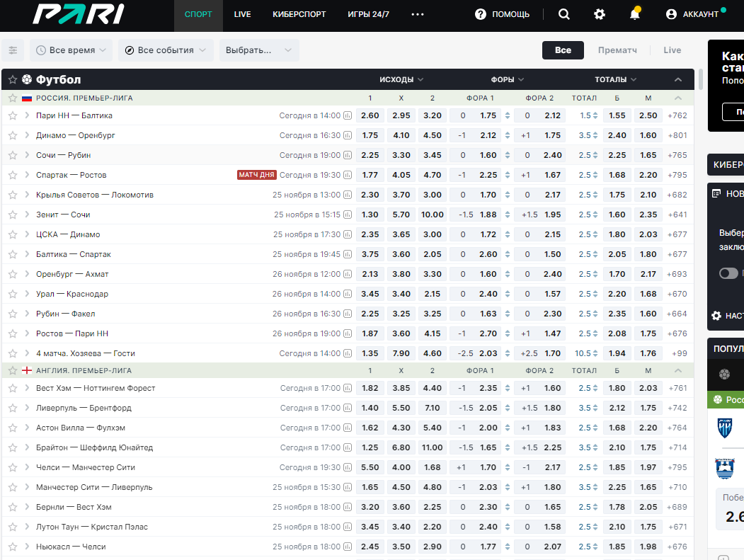Star the Урал — Краснодар match

pos(13,294)
